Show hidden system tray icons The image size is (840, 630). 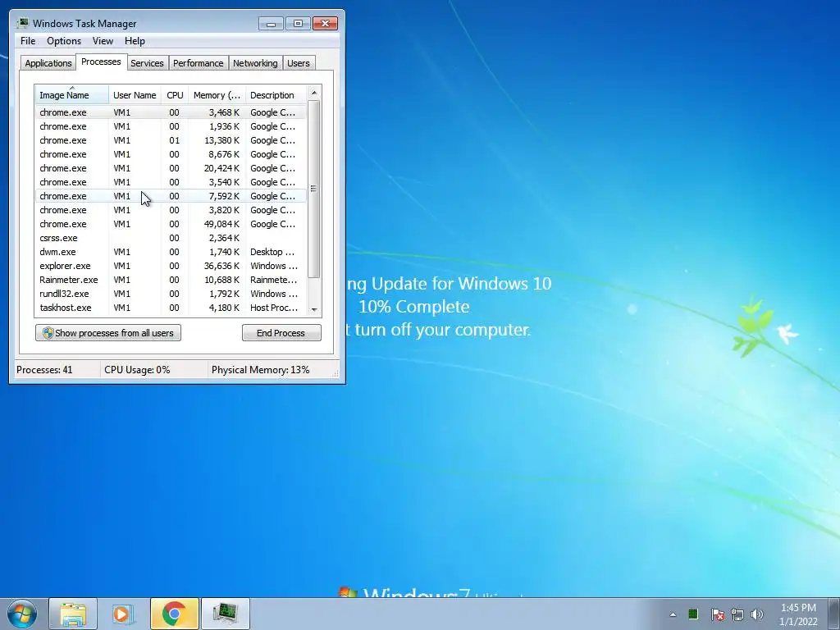(x=673, y=614)
